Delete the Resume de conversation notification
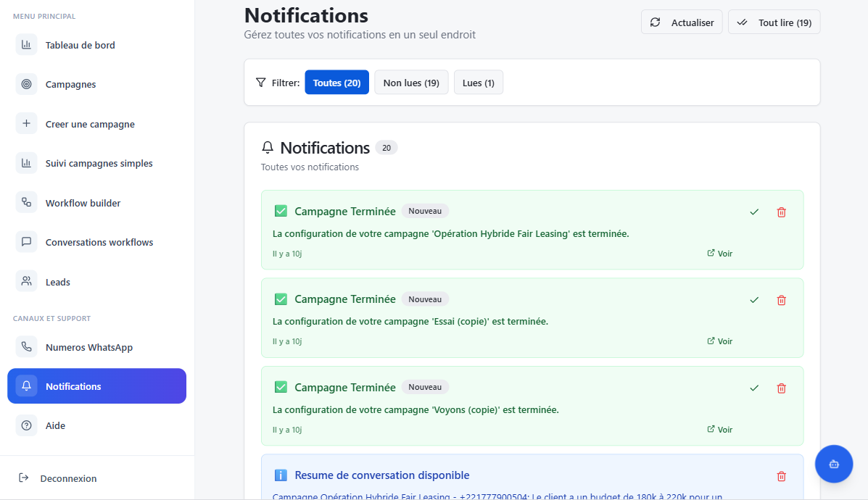Viewport: 868px width, 500px height. point(781,476)
